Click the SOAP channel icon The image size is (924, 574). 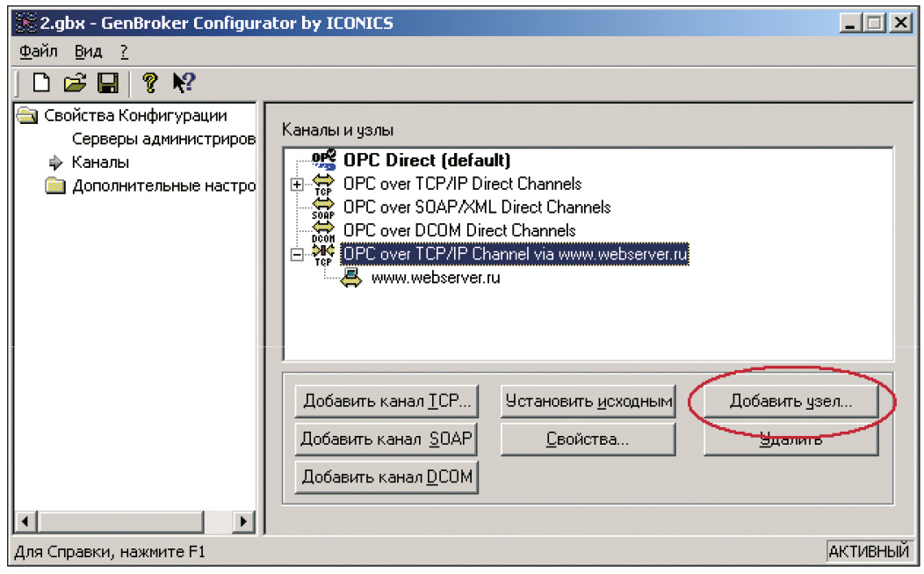[x=323, y=207]
